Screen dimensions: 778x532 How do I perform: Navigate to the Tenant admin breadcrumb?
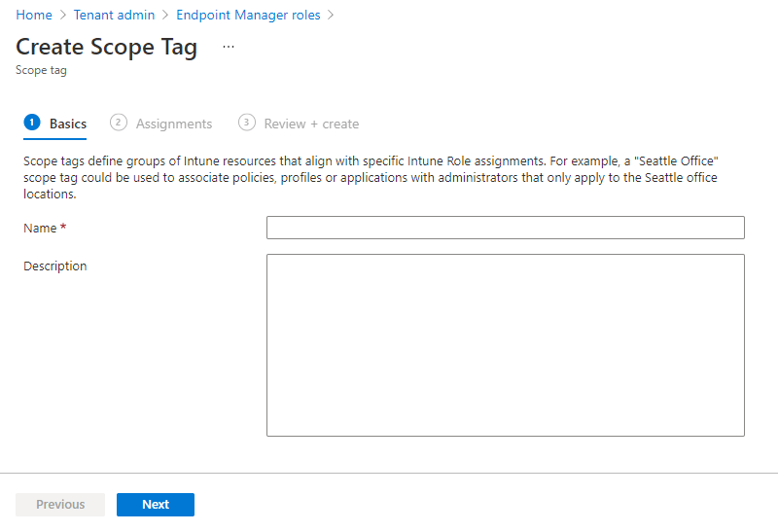click(x=114, y=15)
